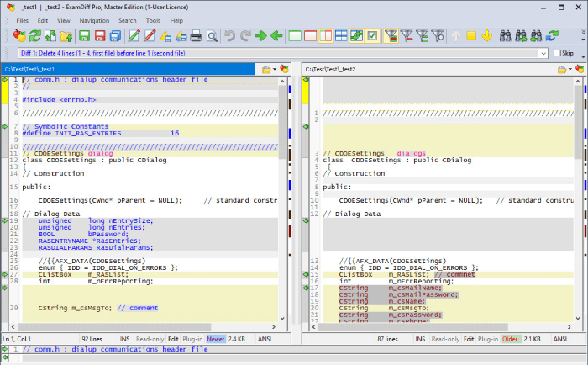
Task: Click the Older status label
Action: coord(510,339)
